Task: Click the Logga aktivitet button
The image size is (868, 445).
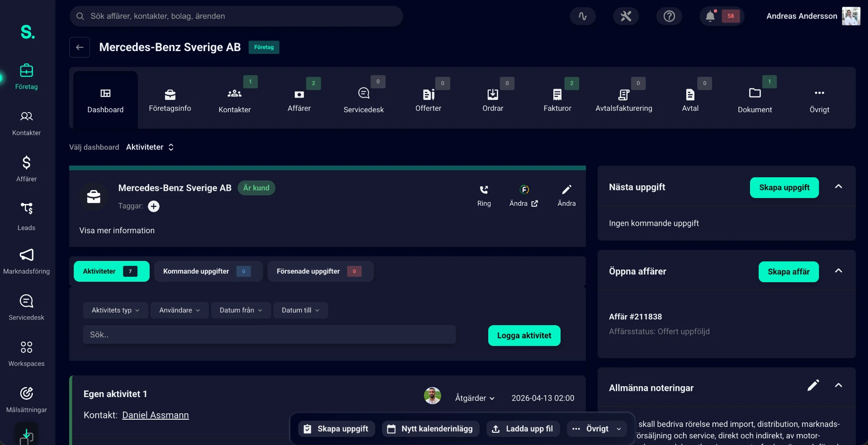Action: [x=524, y=336]
